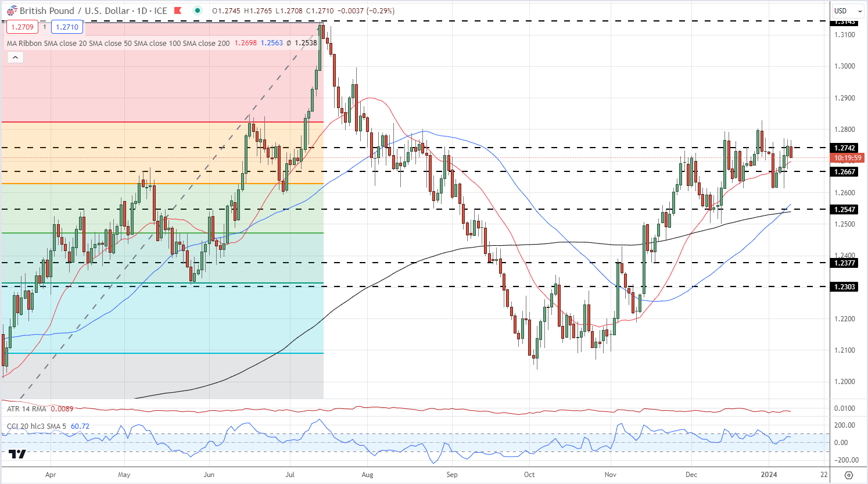Click the Nov label on time axis

610,475
